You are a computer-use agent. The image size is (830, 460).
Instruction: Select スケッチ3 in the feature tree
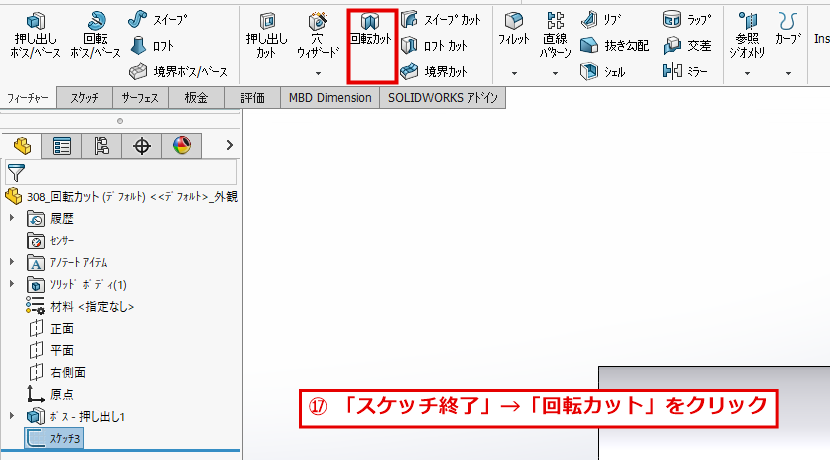coord(54,438)
